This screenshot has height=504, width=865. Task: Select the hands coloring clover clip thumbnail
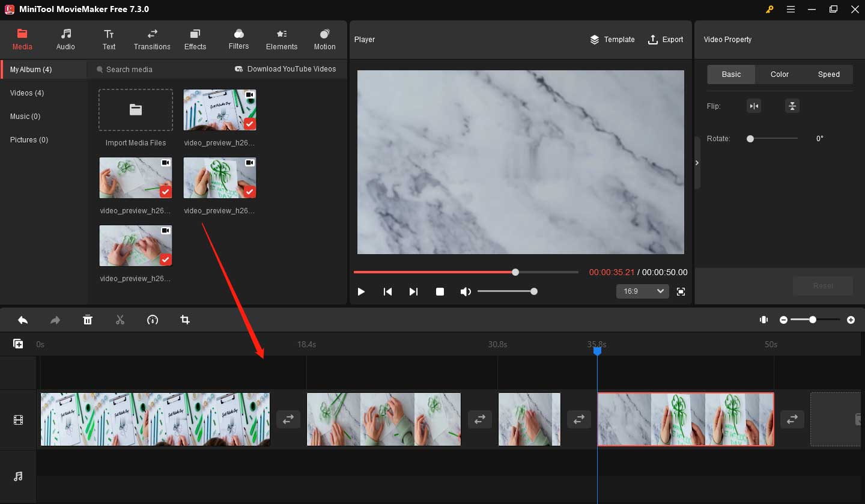click(136, 246)
